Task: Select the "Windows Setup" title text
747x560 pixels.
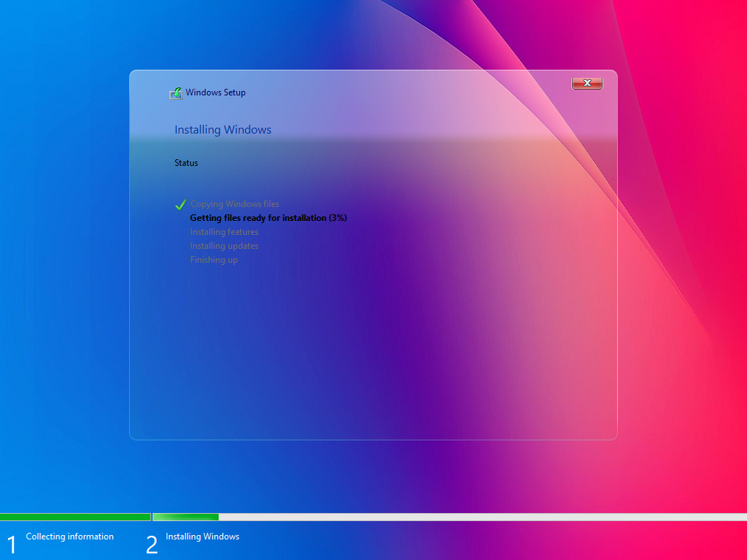Action: 215,92
